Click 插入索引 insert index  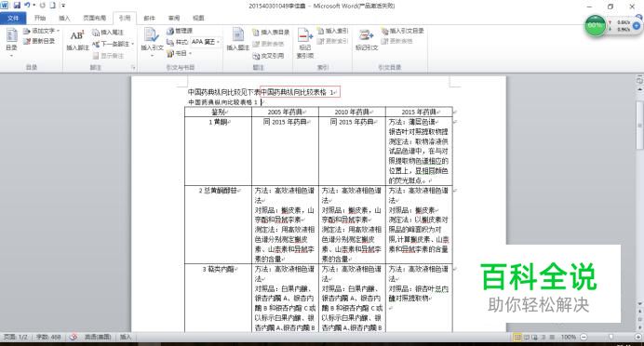(x=332, y=32)
